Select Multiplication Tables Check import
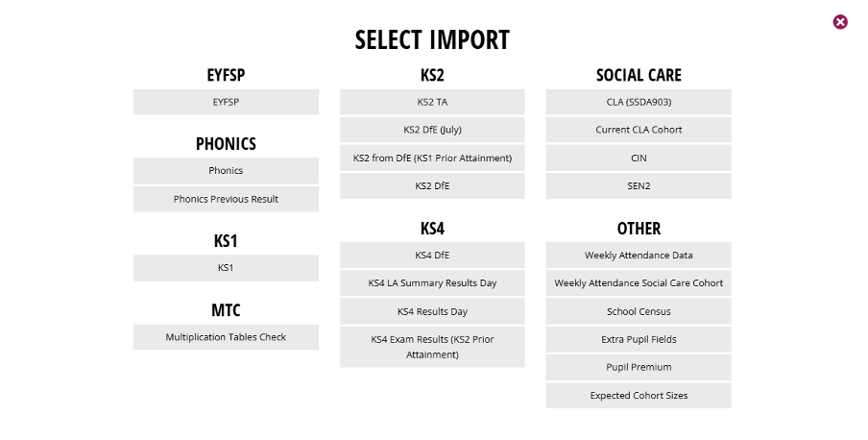Image resolution: width=868 pixels, height=440 pixels. pyautogui.click(x=226, y=337)
